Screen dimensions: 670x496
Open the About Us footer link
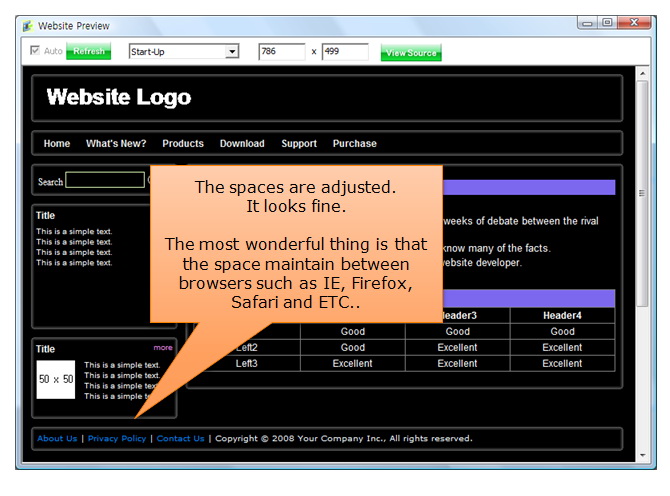click(x=57, y=438)
